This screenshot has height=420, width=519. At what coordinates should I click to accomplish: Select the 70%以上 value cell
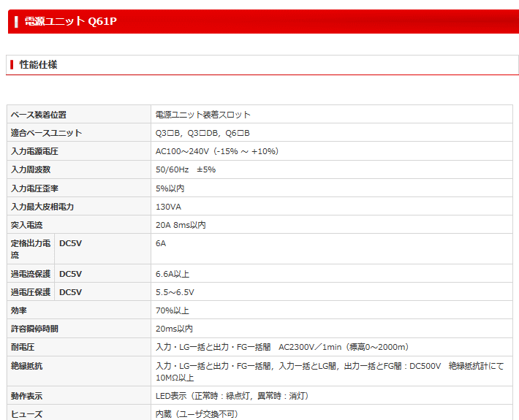(332, 310)
